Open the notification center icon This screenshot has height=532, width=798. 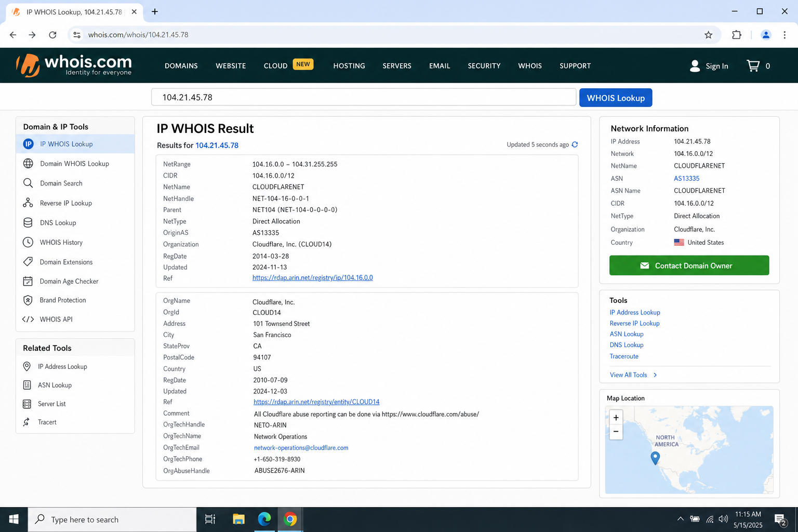[x=780, y=519]
